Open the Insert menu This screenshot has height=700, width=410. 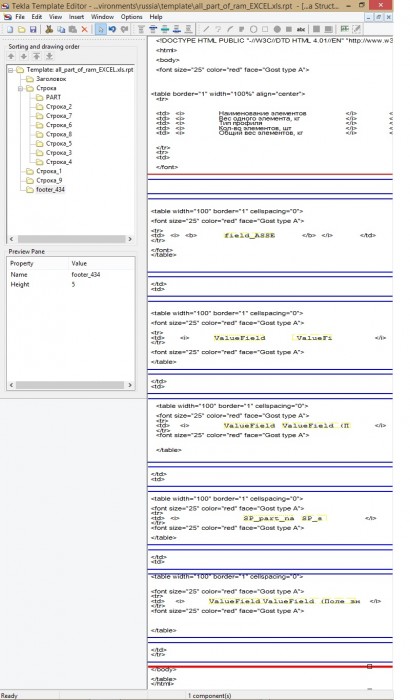click(76, 17)
